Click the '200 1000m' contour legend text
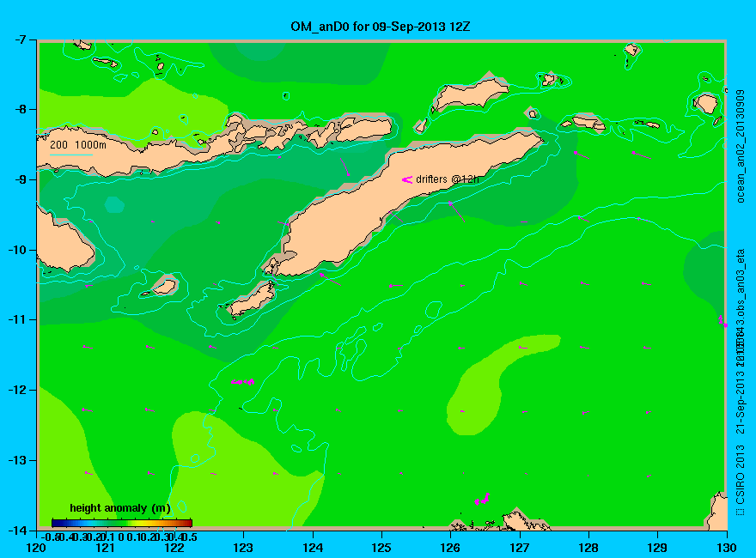The height and width of the screenshot is (558, 756). [78, 144]
